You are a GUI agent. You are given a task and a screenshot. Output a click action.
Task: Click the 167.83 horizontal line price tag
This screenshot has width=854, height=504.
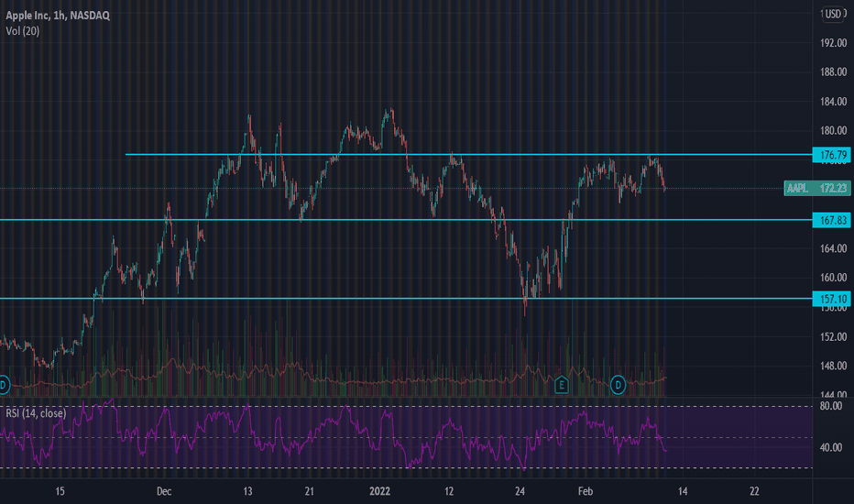832,220
